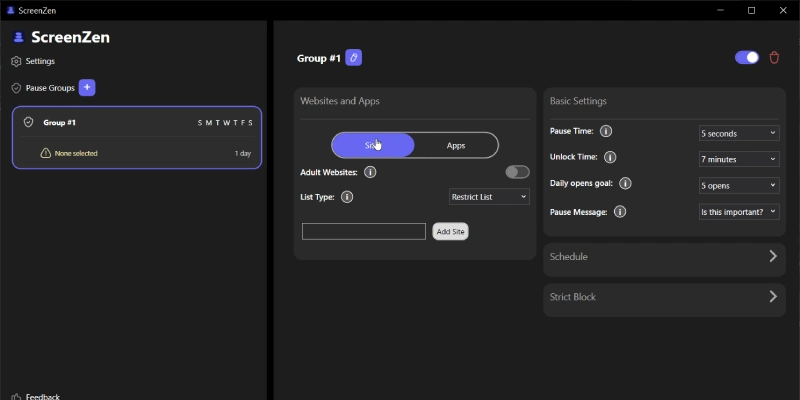Click the edit pencil icon beside Group #1
Screen dimensions: 800x400
click(x=354, y=58)
